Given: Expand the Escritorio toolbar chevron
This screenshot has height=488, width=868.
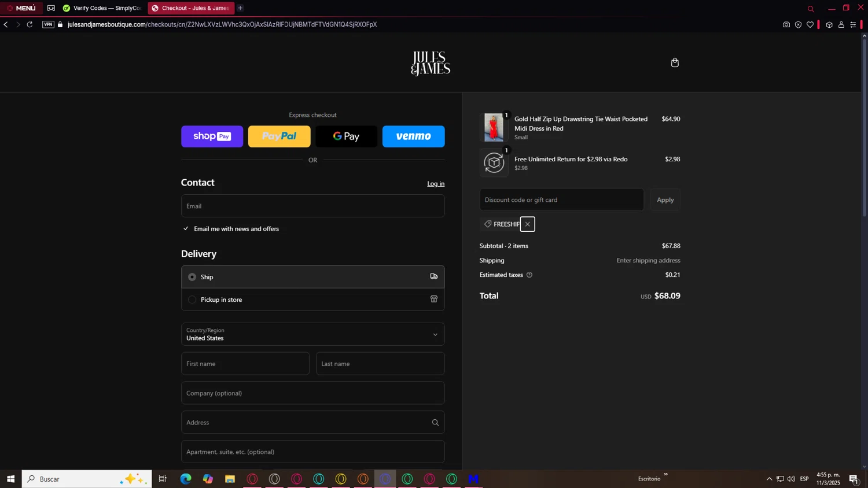Looking at the screenshot, I should pyautogui.click(x=665, y=475).
